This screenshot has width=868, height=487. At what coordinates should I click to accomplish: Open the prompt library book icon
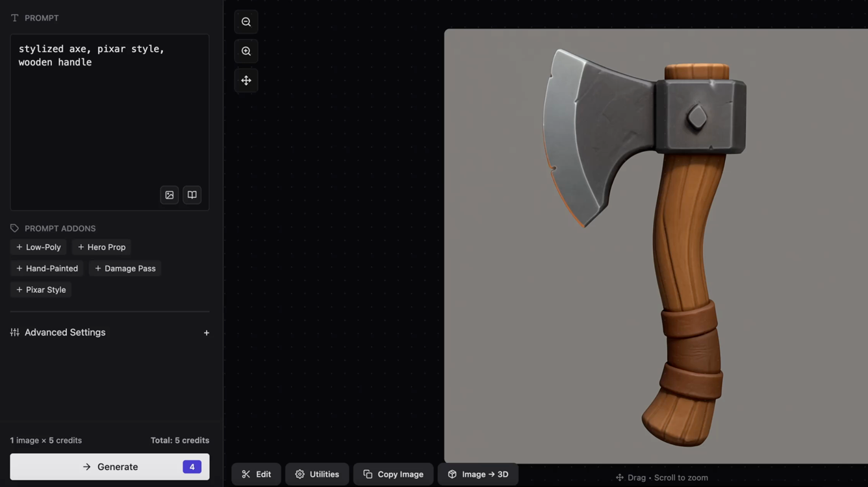click(192, 195)
